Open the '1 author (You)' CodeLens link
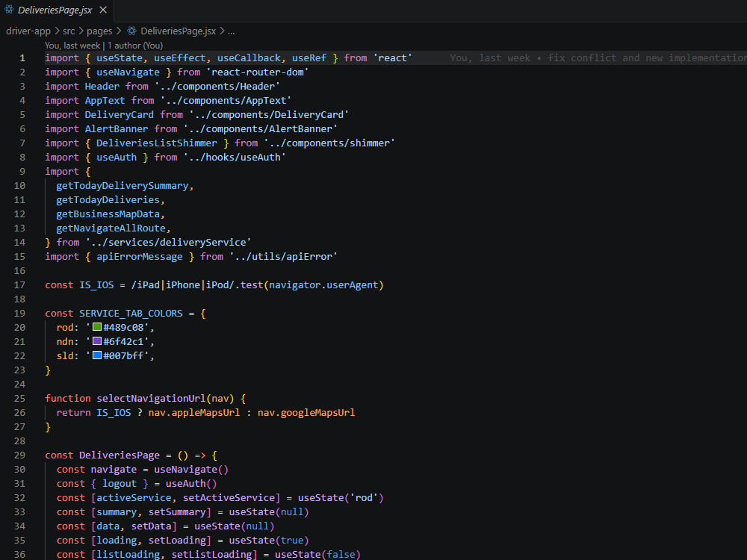 coord(135,46)
